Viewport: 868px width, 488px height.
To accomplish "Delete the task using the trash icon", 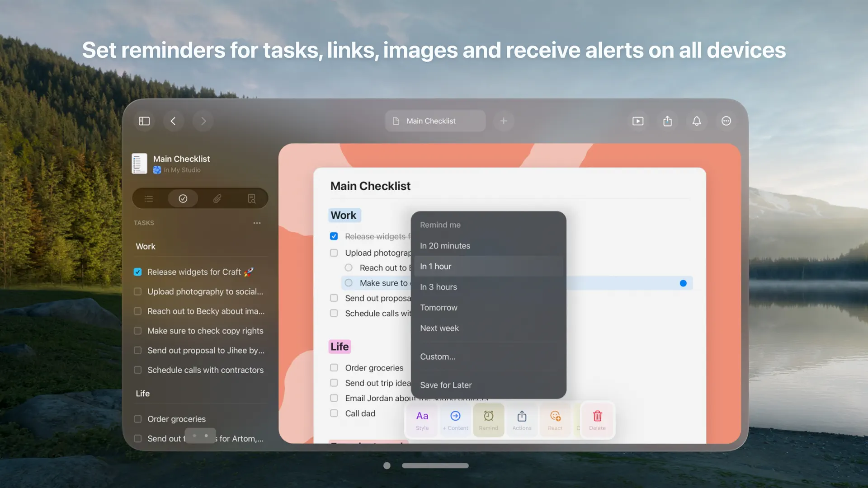I will 597,419.
